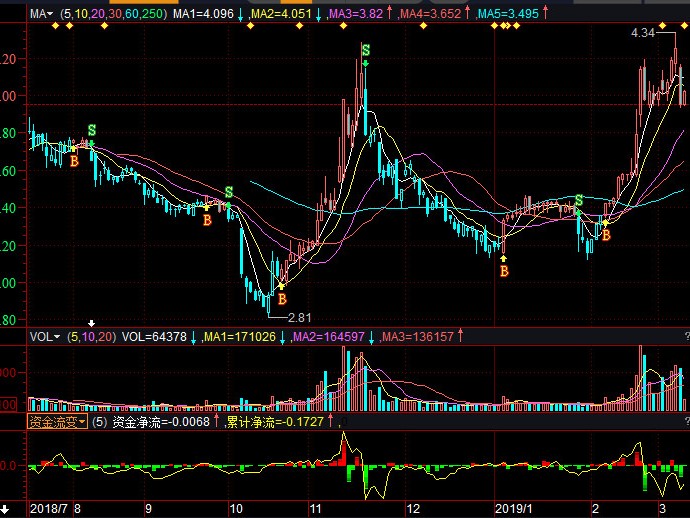Click the first yellow diamond event marker

point(55,26)
